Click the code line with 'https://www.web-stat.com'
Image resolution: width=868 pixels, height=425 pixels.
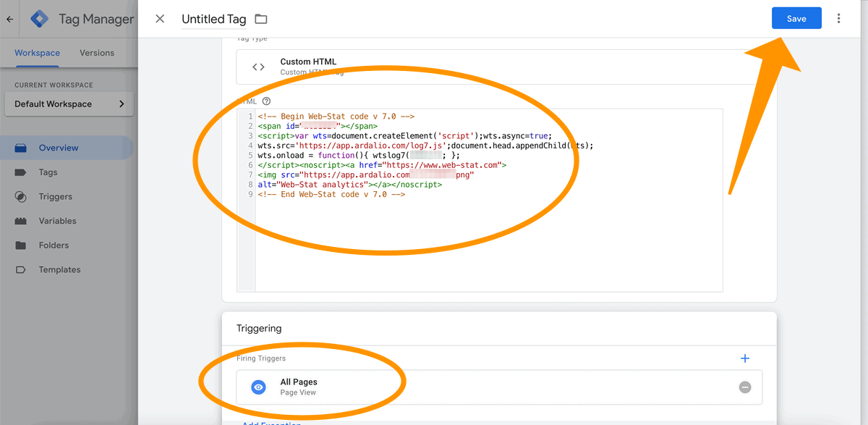click(382, 165)
